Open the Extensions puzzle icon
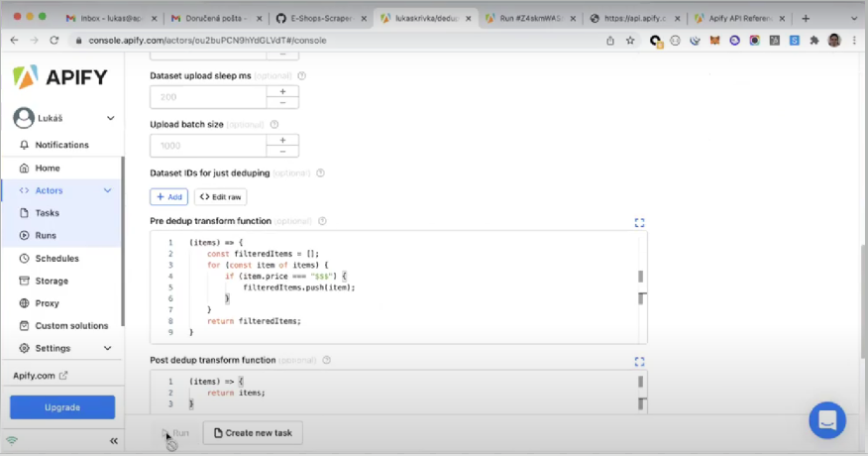The width and height of the screenshot is (868, 456). (814, 41)
